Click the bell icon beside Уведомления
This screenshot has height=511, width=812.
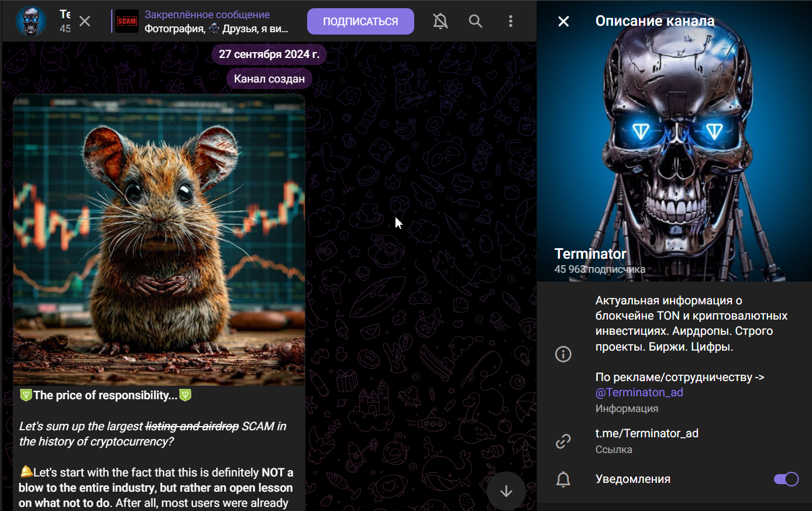563,479
